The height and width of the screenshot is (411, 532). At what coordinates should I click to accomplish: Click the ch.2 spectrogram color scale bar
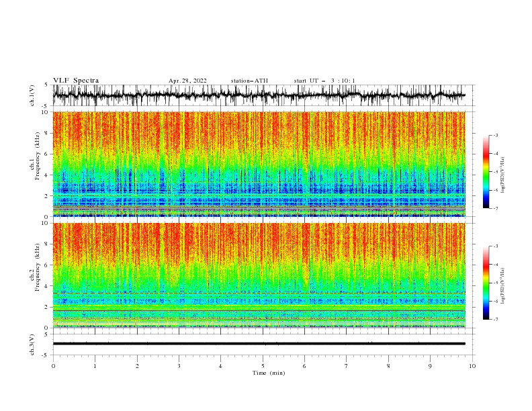tap(486, 283)
